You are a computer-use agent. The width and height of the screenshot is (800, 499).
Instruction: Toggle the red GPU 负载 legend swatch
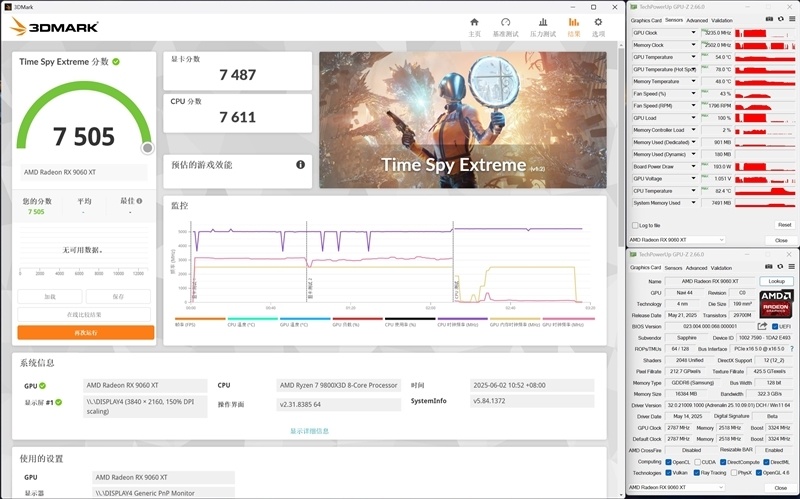358,319
